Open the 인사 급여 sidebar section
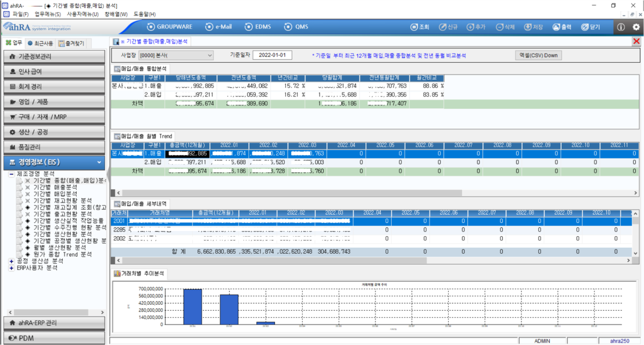Screen dimensions: 644x345 (x=54, y=72)
